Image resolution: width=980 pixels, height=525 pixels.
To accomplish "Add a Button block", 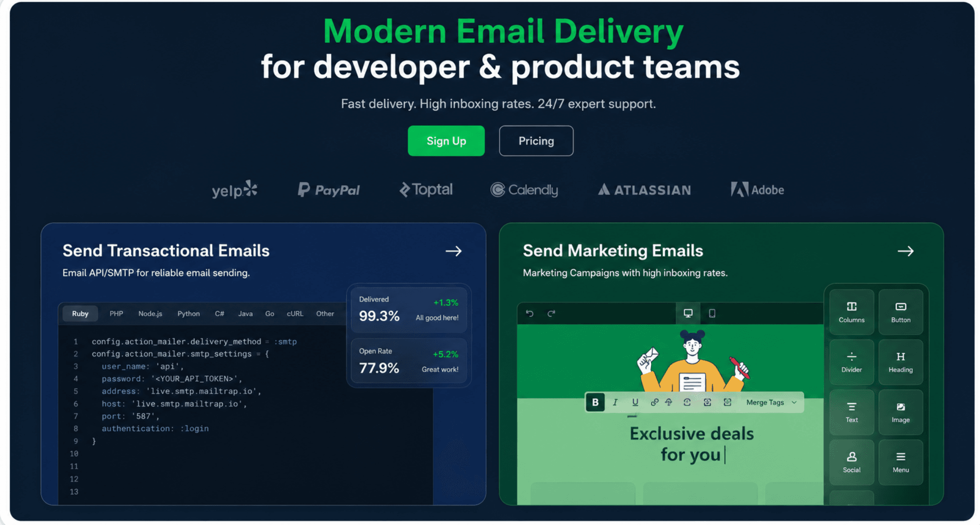I will point(900,312).
